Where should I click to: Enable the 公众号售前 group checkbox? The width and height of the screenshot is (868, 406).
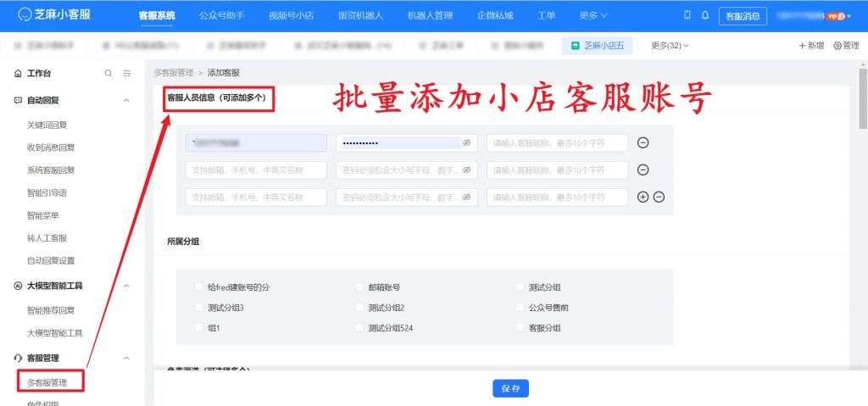coord(520,308)
